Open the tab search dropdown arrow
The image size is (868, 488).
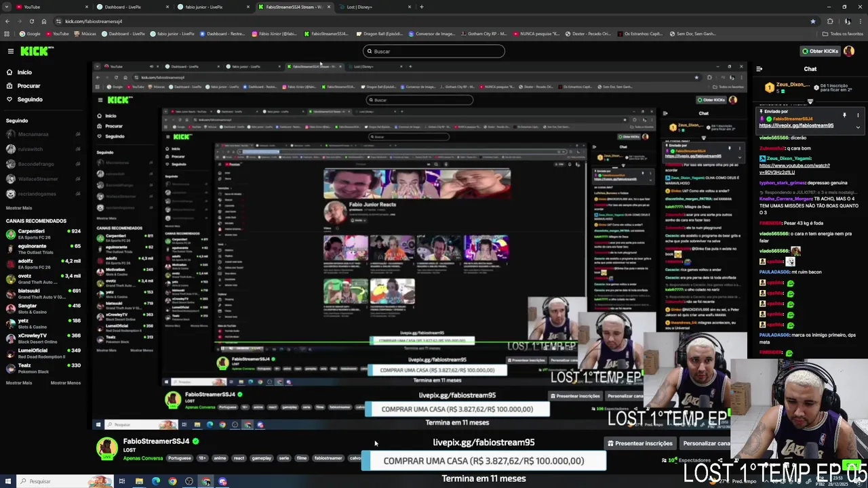[x=7, y=7]
